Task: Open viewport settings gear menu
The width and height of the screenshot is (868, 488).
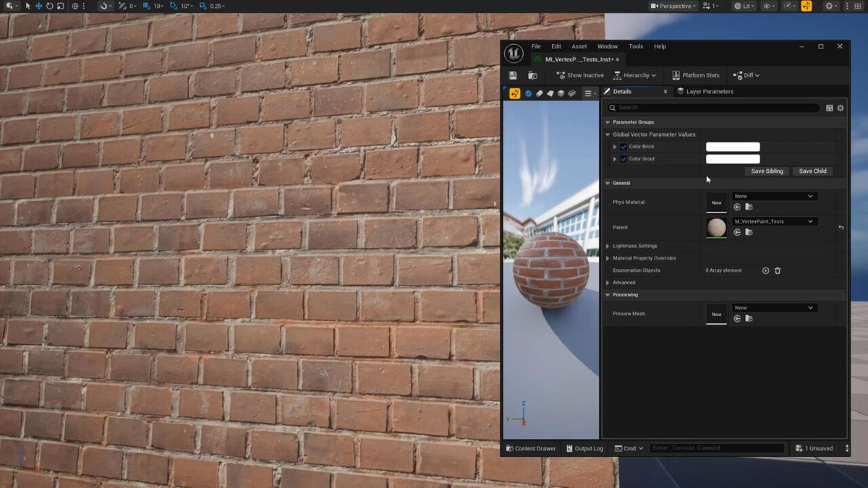Action: coord(830,6)
